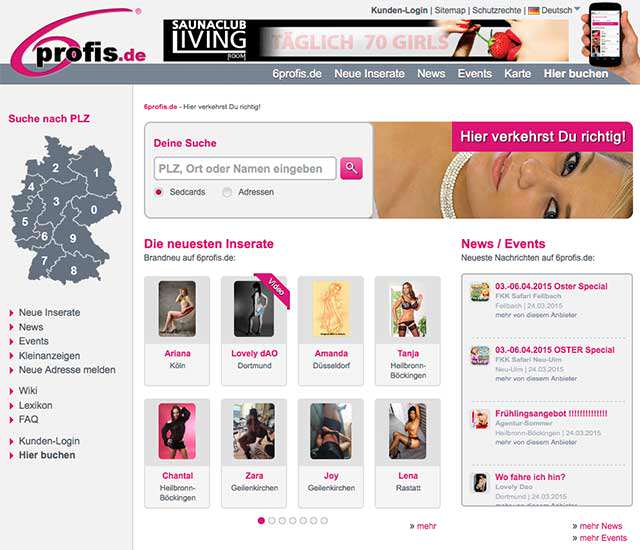640x550 pixels.
Task: Click the Sitemap link
Action: pos(450,10)
